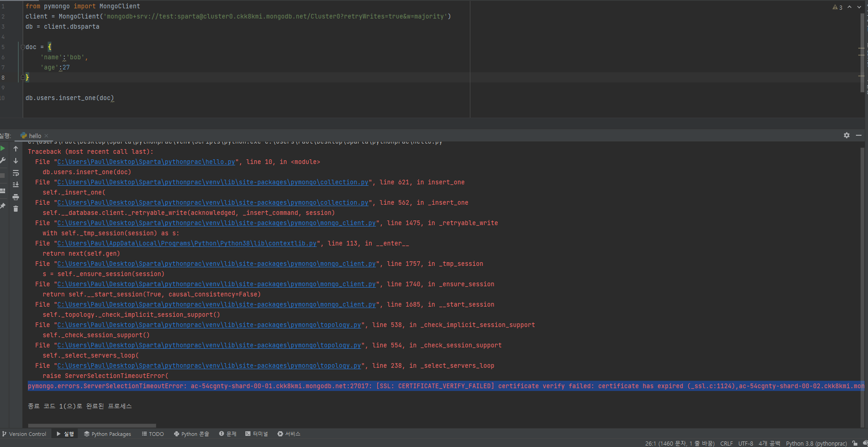Jump down the stack trace arrow

pos(16,161)
